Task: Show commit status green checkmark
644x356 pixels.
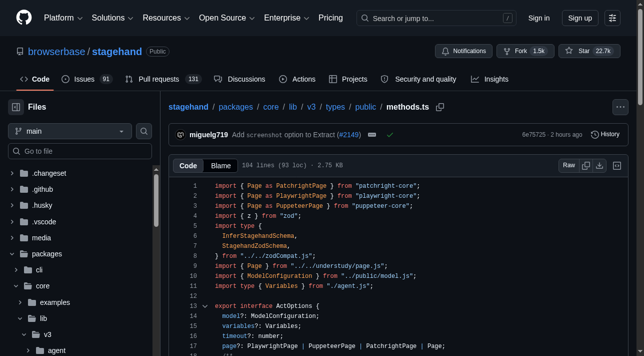Action: point(390,135)
